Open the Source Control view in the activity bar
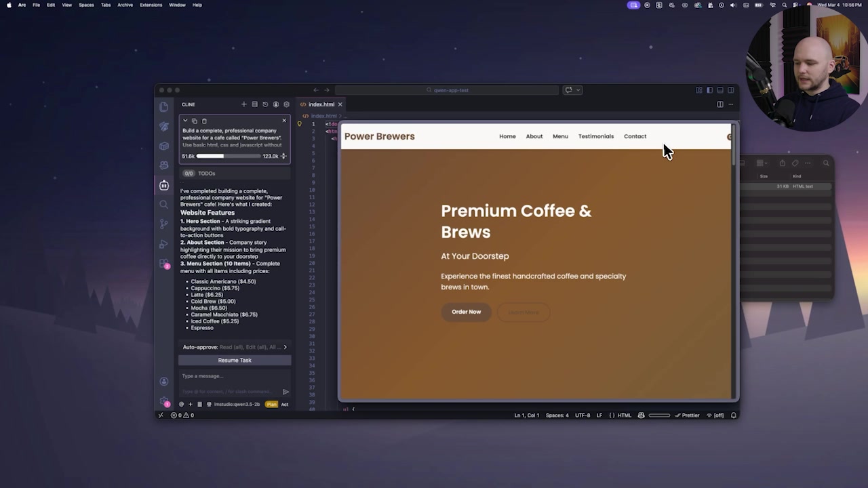 [x=164, y=224]
